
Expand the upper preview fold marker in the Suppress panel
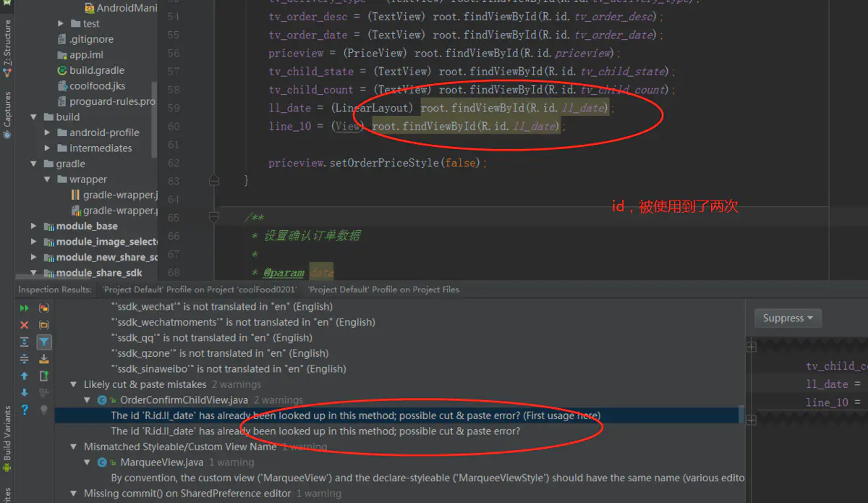click(x=752, y=347)
